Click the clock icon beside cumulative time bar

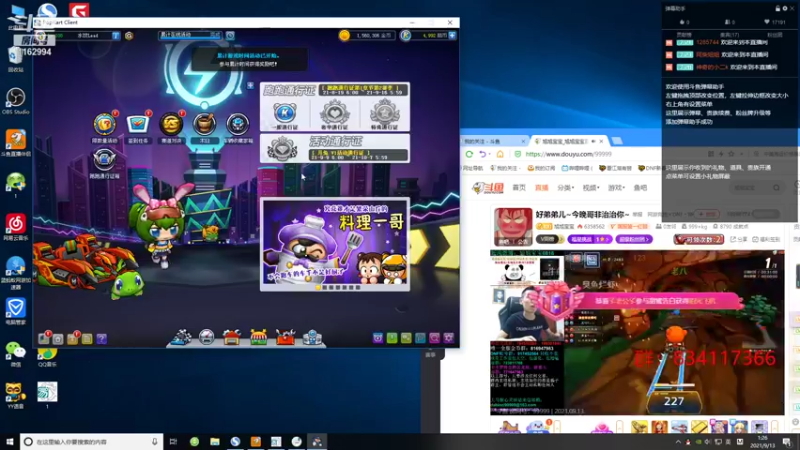(x=230, y=35)
